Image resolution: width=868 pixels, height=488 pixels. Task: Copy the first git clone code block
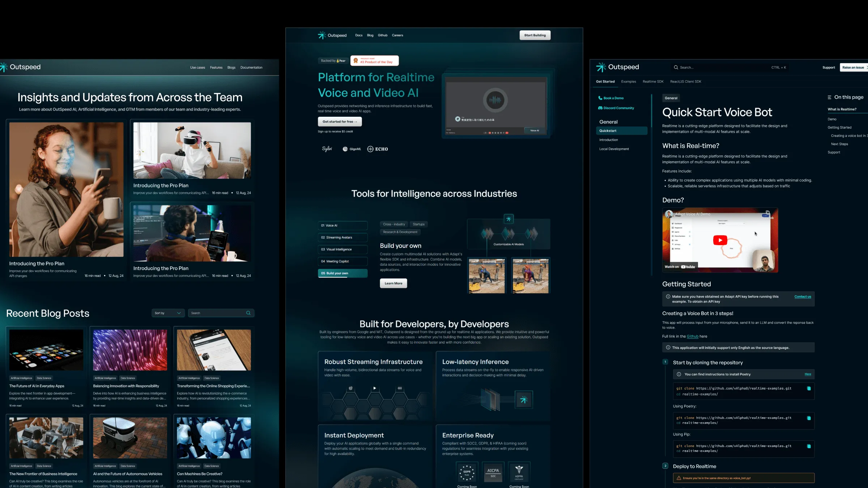(809, 389)
